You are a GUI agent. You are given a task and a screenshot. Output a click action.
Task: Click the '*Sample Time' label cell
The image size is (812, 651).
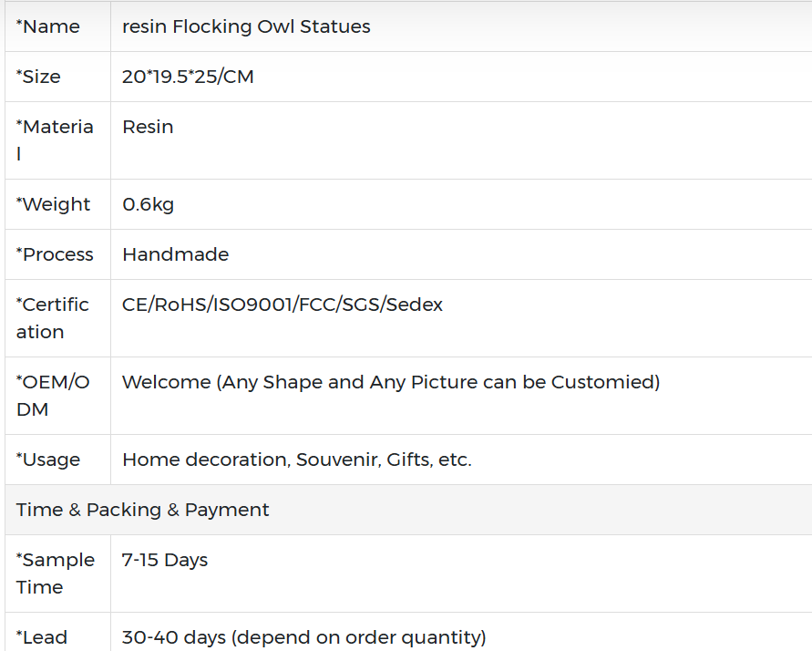click(56, 573)
